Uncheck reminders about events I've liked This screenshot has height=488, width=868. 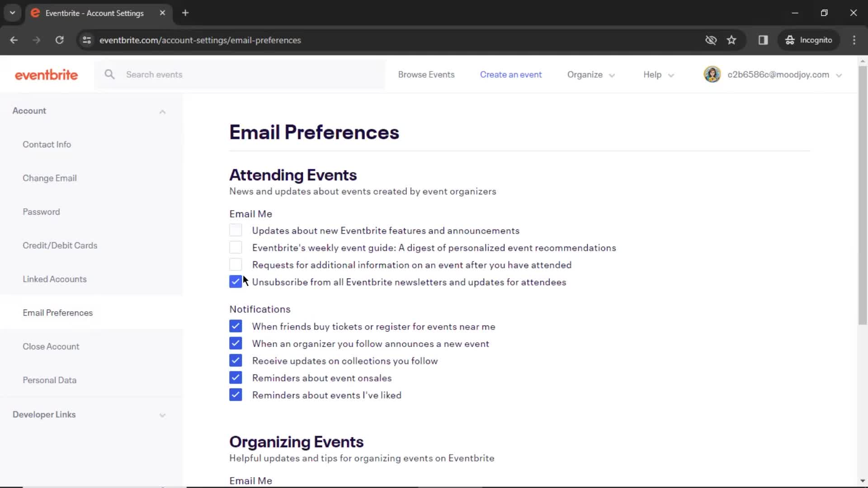(236, 395)
